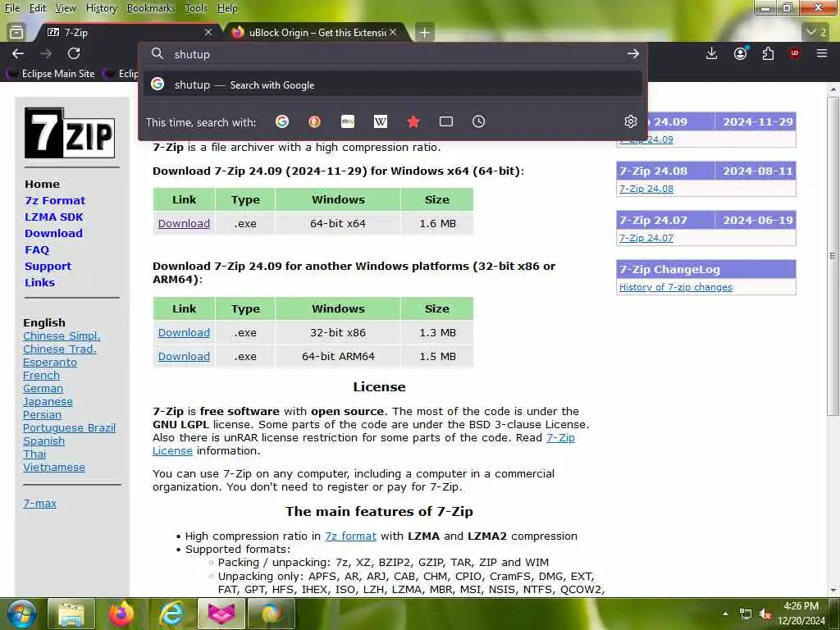
Task: Open the Tools menu
Action: 196,8
